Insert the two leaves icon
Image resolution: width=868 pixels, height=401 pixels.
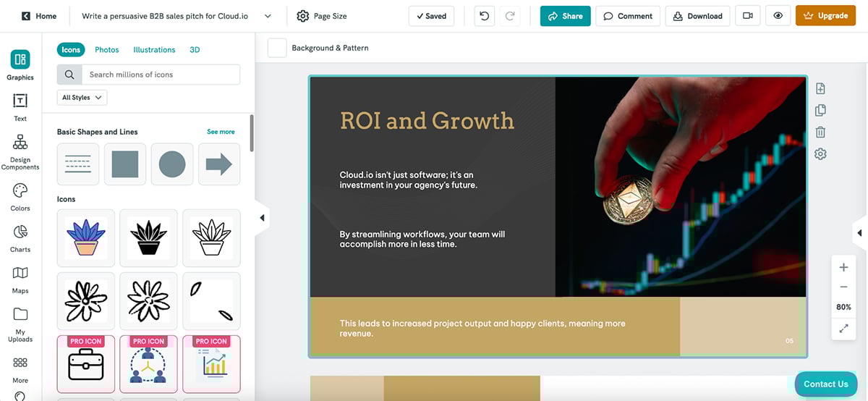pyautogui.click(x=211, y=301)
